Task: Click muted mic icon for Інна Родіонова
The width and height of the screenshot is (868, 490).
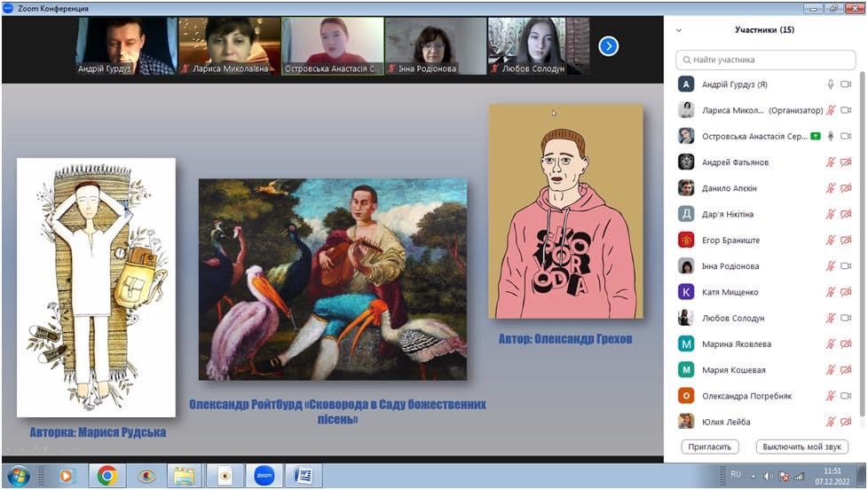Action: tap(831, 266)
